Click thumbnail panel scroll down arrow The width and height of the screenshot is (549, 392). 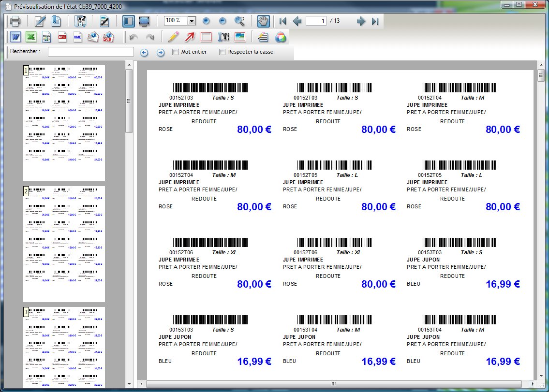point(129,384)
